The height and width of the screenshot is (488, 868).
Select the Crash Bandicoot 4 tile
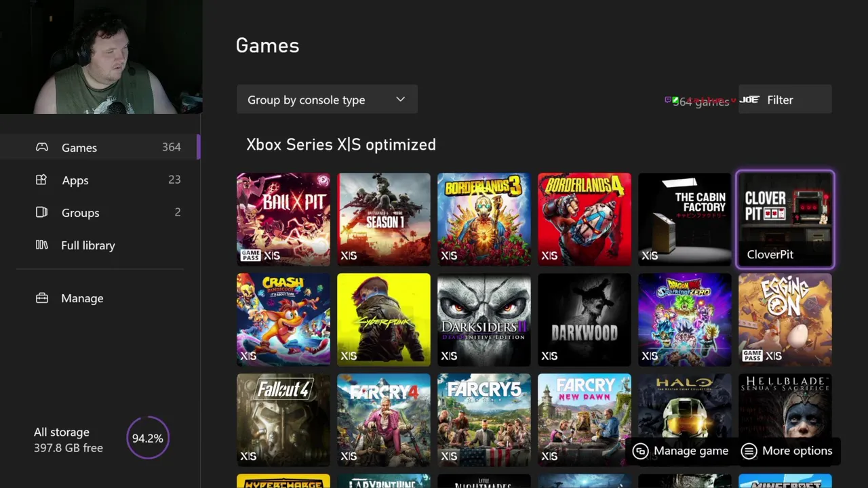pos(283,319)
